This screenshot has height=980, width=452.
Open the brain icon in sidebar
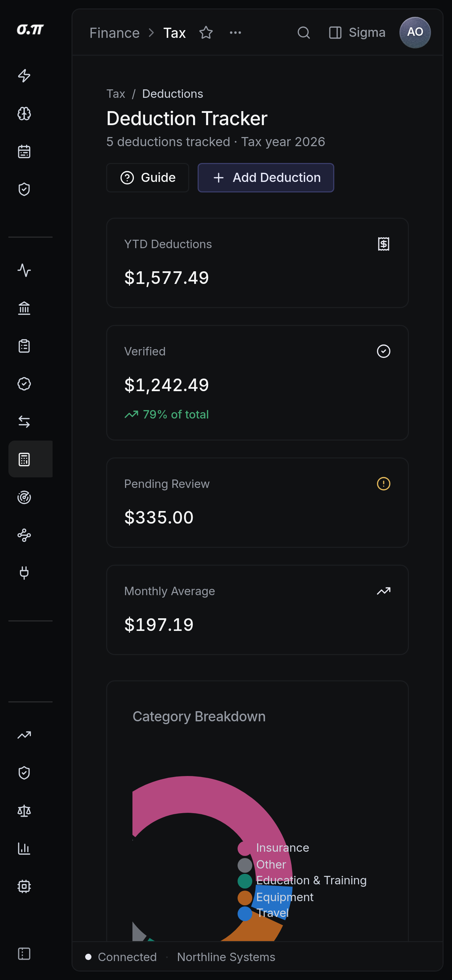[24, 113]
